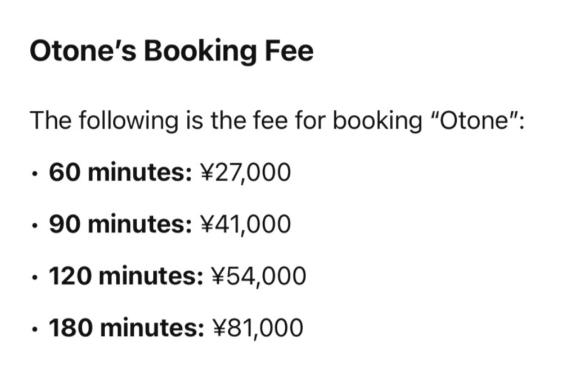
Task: Select the "180 minutes:" label
Action: click(126, 328)
